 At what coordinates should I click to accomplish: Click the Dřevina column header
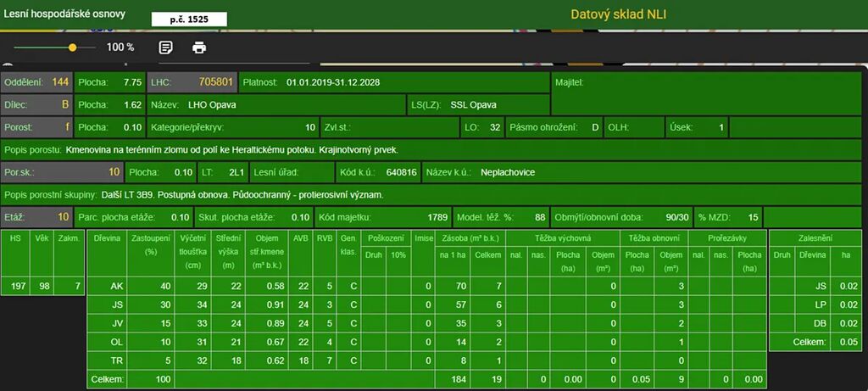107,239
